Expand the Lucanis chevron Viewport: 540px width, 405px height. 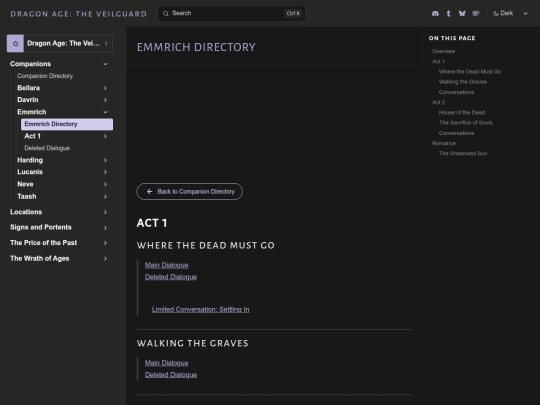pos(105,172)
